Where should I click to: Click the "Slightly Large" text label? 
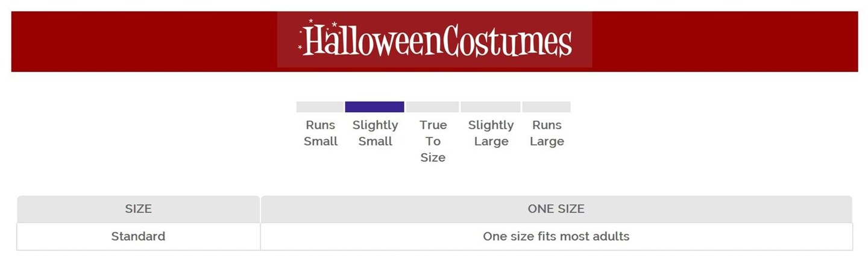coord(491,133)
